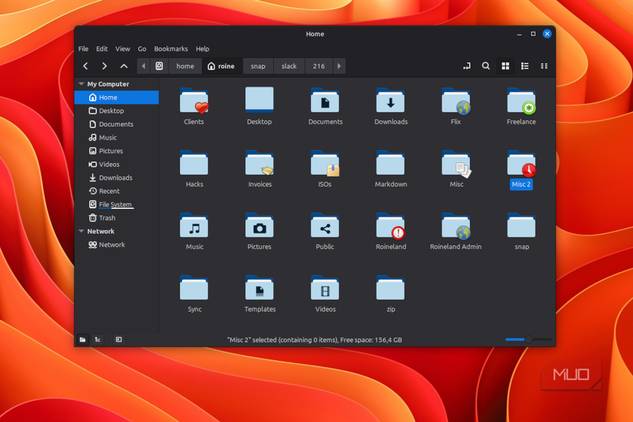633x422 pixels.
Task: Go forward with the right arrow button
Action: [104, 66]
